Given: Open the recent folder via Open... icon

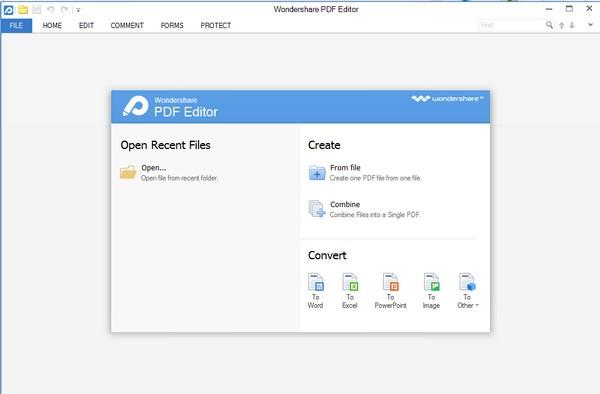Looking at the screenshot, I should (128, 172).
